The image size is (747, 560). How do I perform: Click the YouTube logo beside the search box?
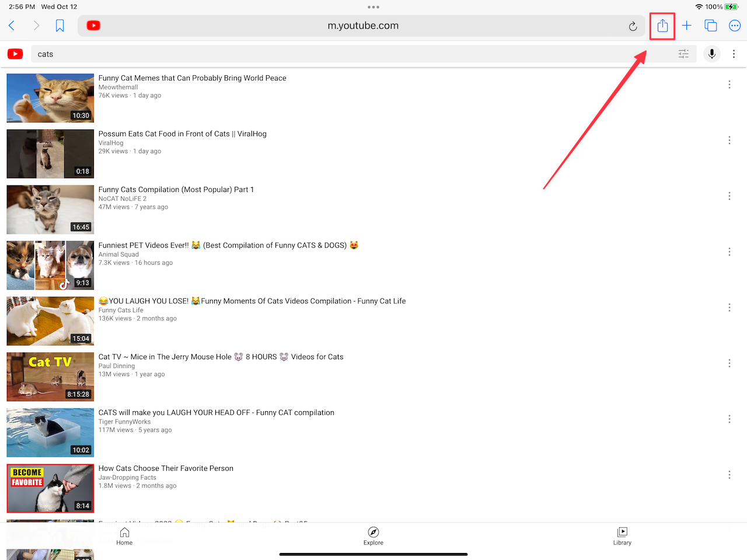point(15,54)
